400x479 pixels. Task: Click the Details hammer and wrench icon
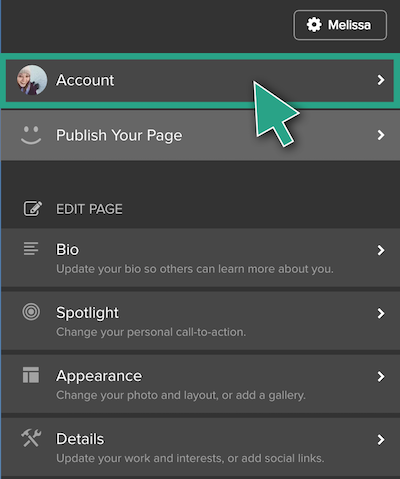coord(31,438)
